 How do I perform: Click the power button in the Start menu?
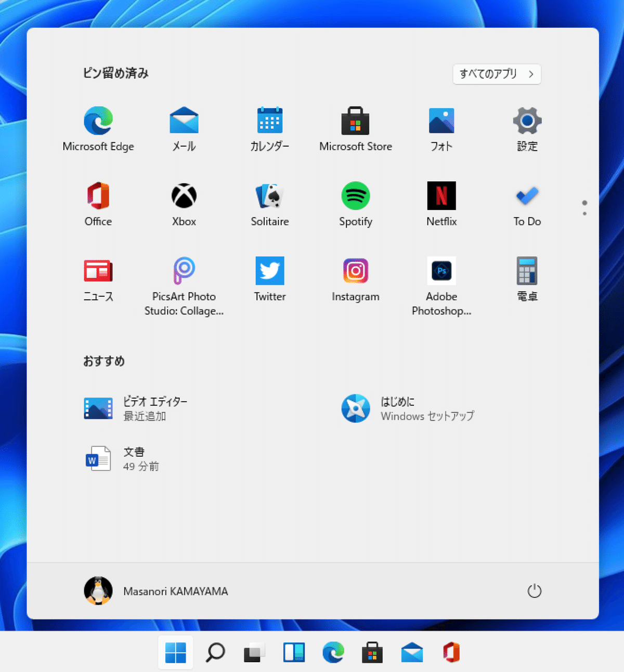click(534, 591)
